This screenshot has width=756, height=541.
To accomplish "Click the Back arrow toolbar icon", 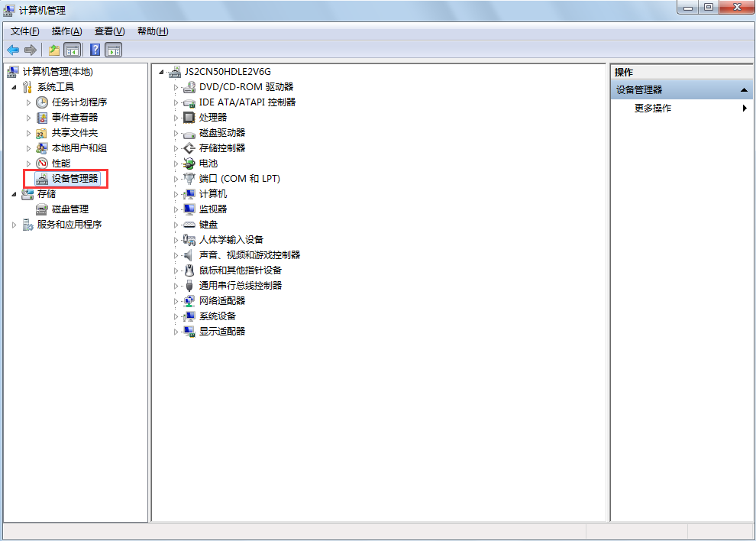I will (x=13, y=50).
